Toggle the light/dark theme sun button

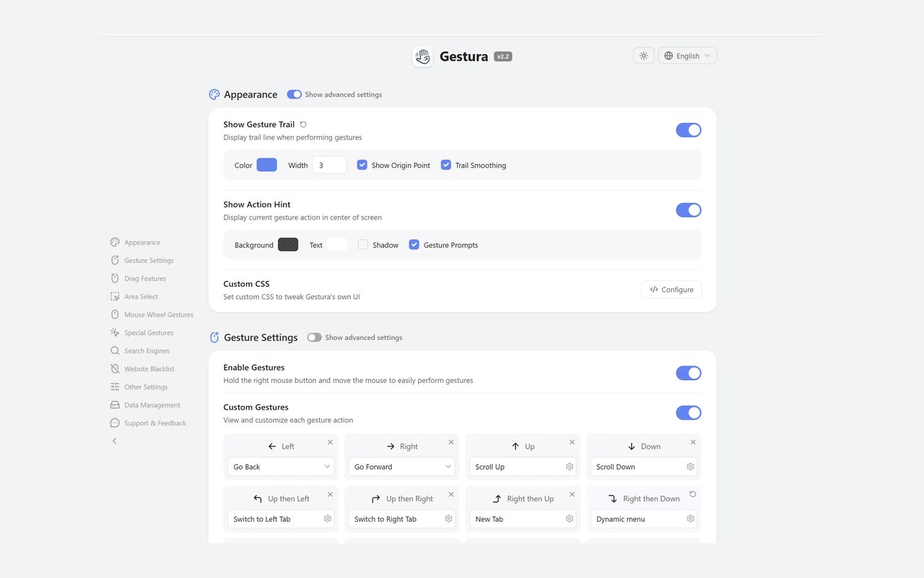click(x=643, y=56)
